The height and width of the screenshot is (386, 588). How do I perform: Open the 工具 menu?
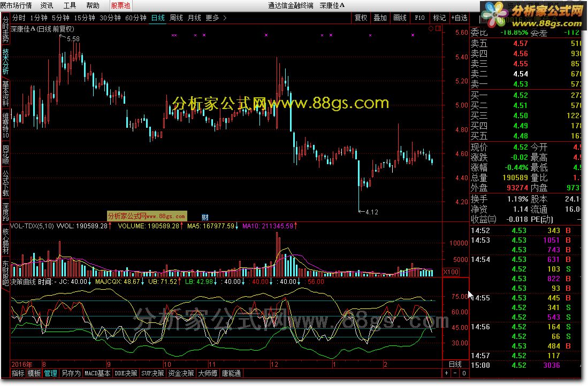click(x=70, y=5)
